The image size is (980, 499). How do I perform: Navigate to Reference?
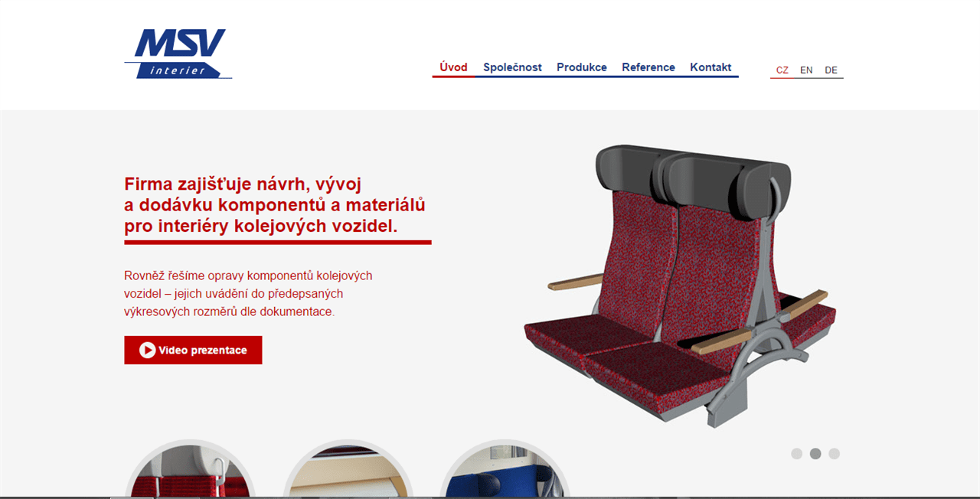click(648, 67)
